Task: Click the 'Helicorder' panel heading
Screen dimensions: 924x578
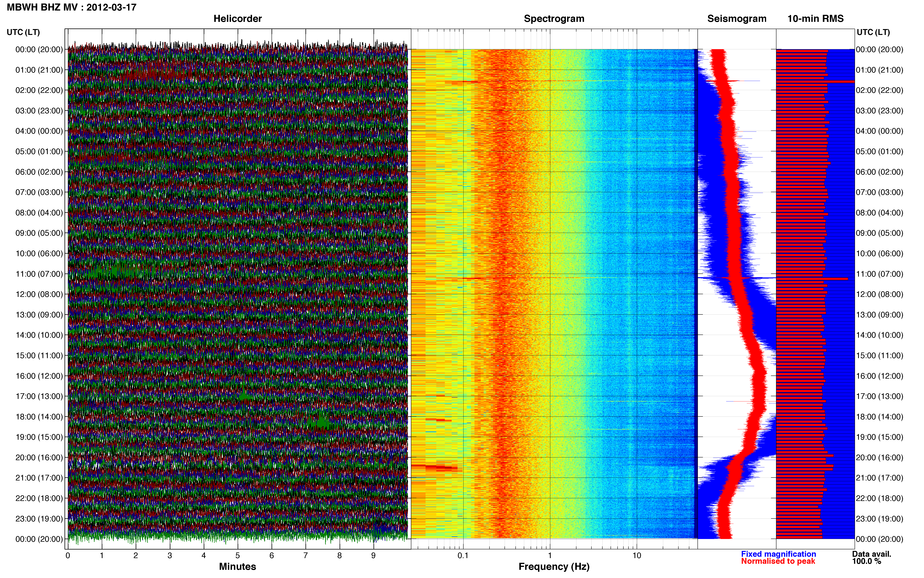Action: [238, 19]
